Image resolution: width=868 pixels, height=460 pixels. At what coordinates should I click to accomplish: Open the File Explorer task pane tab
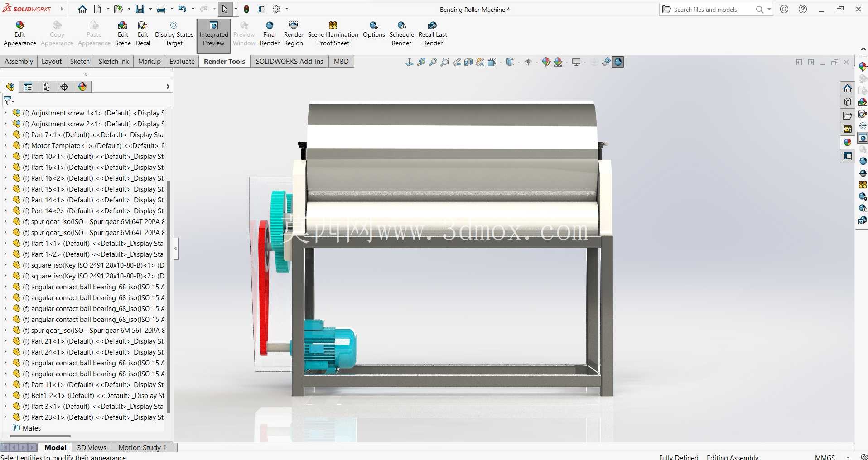click(x=848, y=115)
